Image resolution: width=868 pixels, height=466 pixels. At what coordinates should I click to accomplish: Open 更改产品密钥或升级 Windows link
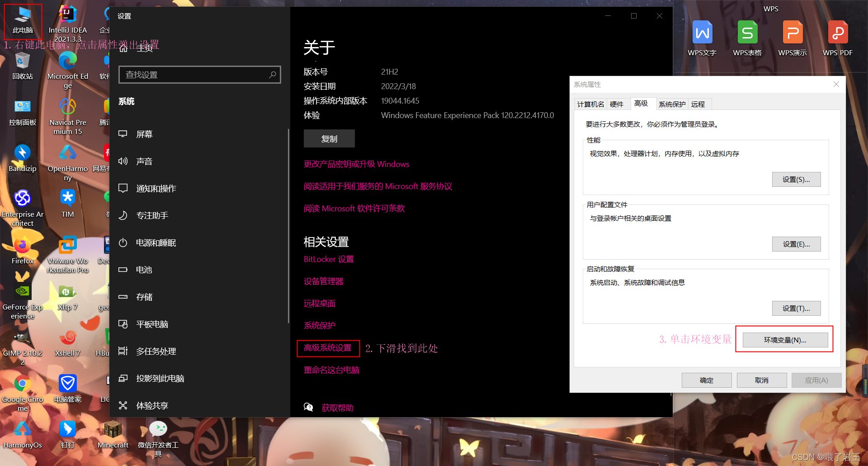click(356, 164)
